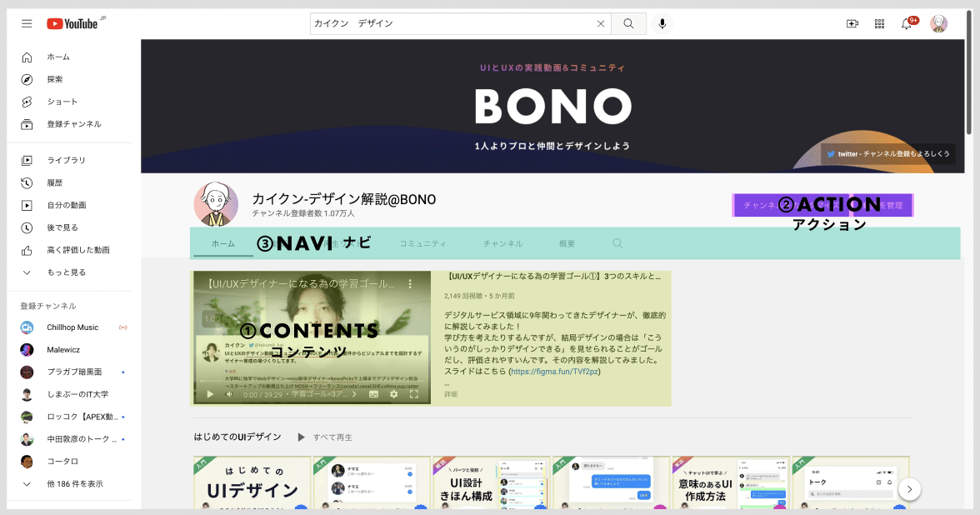
Task: Advance carousel with next arrow
Action: point(909,489)
